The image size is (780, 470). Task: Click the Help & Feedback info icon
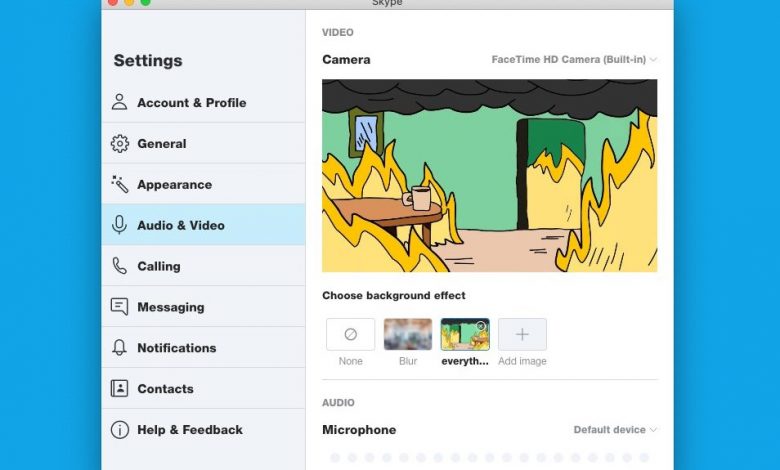[x=120, y=430]
